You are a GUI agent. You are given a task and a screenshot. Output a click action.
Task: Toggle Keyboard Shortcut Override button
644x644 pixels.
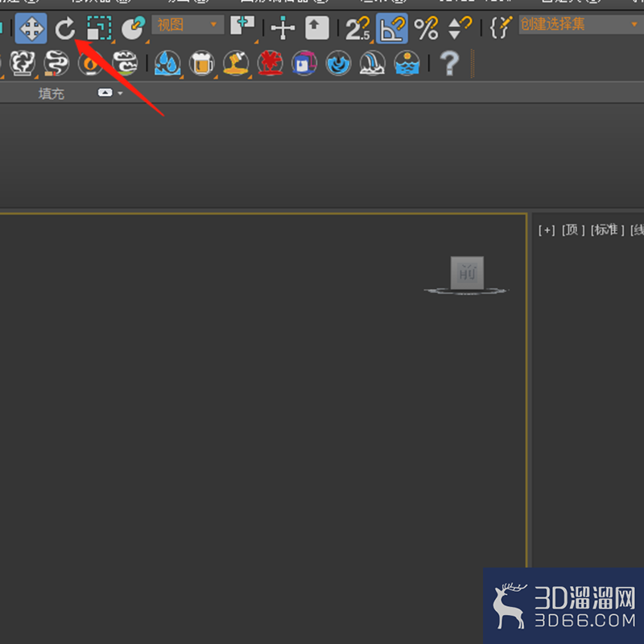tap(316, 28)
